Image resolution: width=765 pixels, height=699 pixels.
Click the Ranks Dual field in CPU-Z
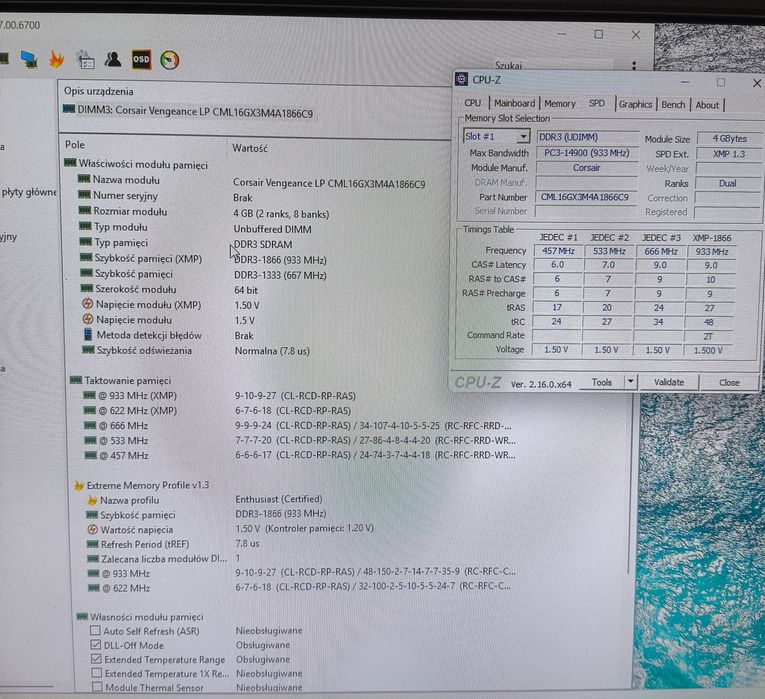(x=727, y=183)
